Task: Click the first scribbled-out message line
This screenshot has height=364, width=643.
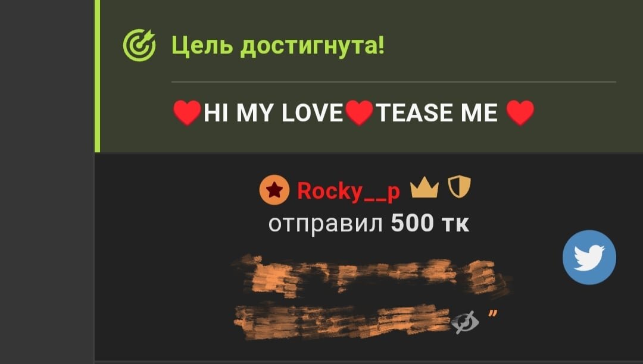Action: click(x=371, y=275)
